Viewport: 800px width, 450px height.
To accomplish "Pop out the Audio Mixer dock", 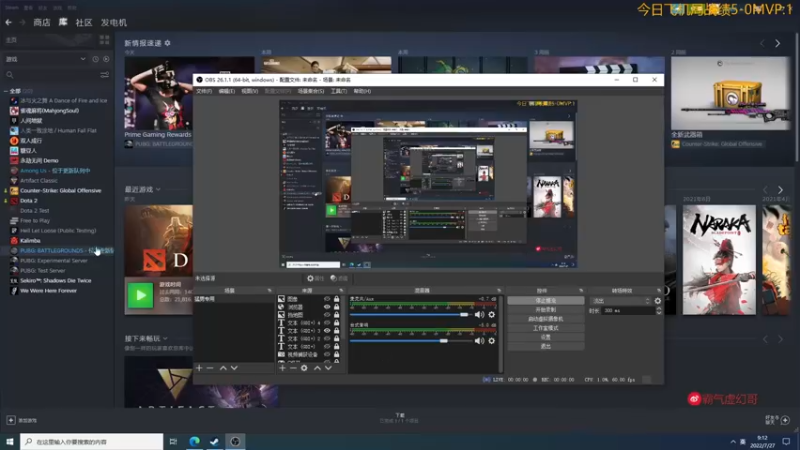I will point(499,290).
